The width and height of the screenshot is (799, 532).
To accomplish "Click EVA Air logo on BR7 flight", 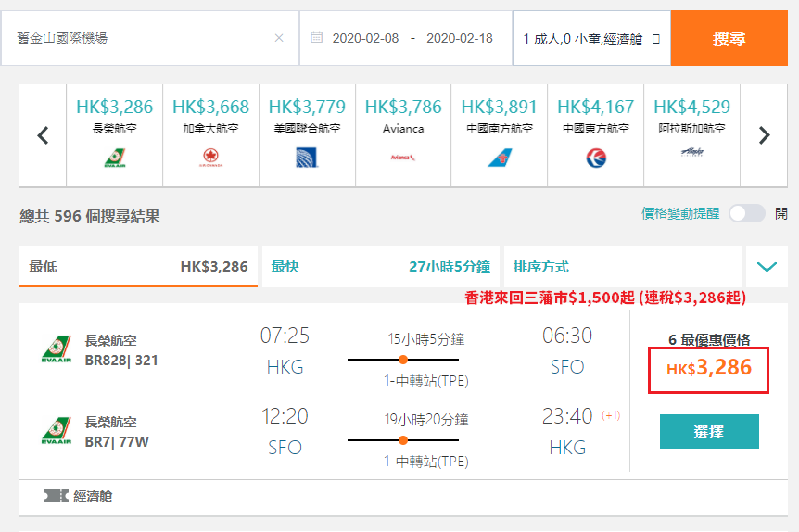I will coord(57,431).
